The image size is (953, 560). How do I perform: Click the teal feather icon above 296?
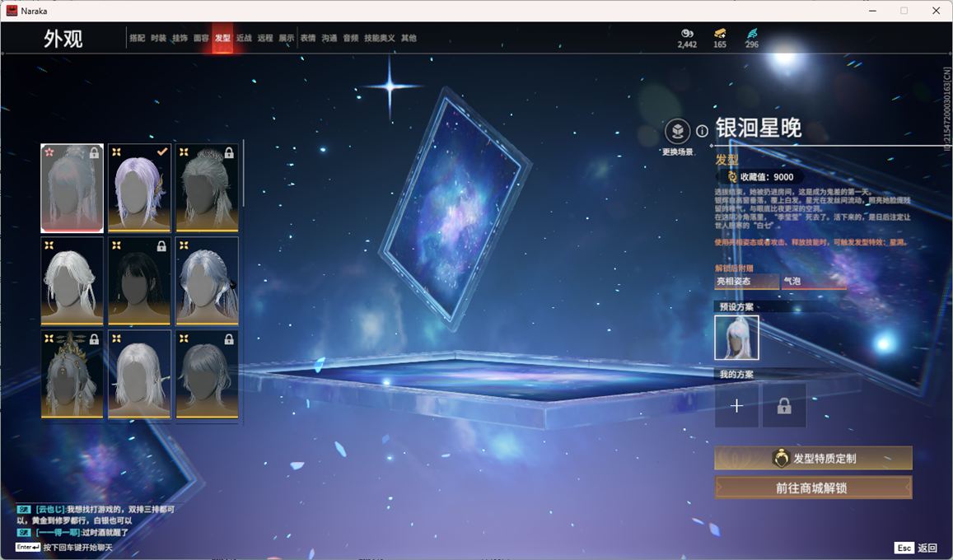point(752,34)
